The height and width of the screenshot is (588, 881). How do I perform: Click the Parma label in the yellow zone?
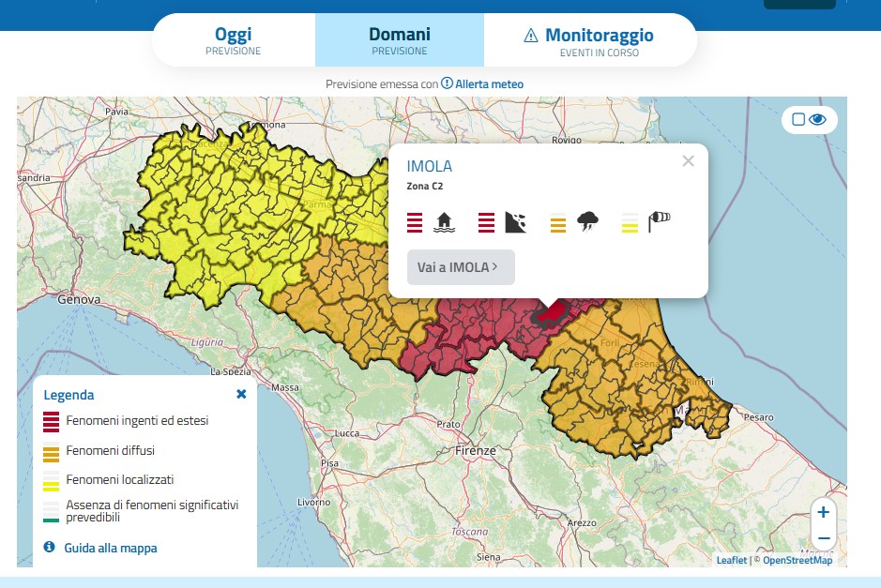click(x=317, y=204)
